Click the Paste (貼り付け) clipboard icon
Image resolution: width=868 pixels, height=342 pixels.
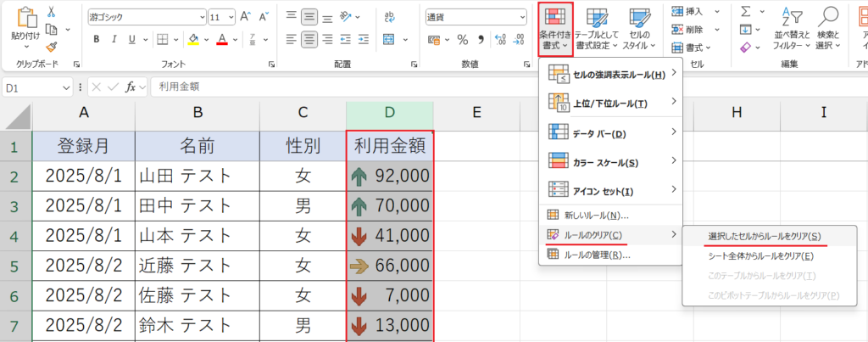coord(26,19)
